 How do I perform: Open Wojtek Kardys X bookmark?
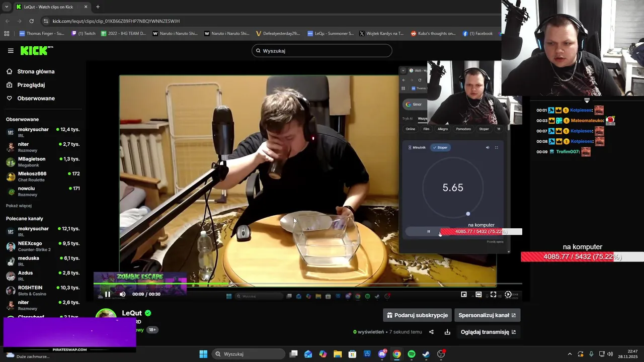pos(382,34)
